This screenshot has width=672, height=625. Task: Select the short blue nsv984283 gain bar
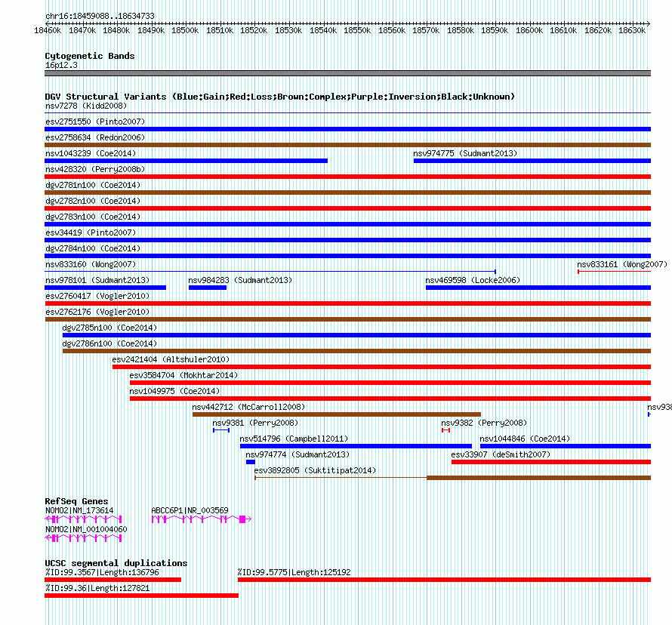(208, 288)
